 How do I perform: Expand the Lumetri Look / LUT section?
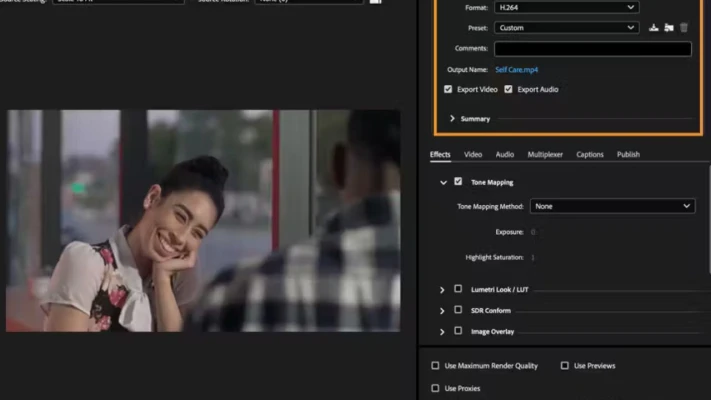click(442, 289)
